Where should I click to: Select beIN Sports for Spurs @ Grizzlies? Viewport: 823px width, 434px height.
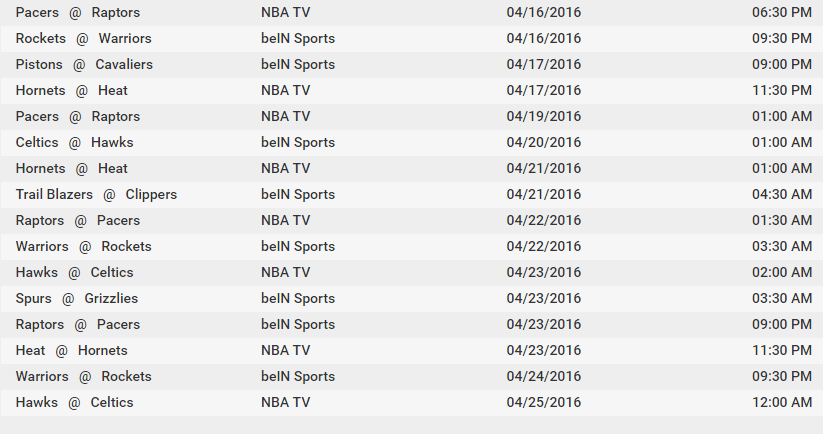pos(298,298)
